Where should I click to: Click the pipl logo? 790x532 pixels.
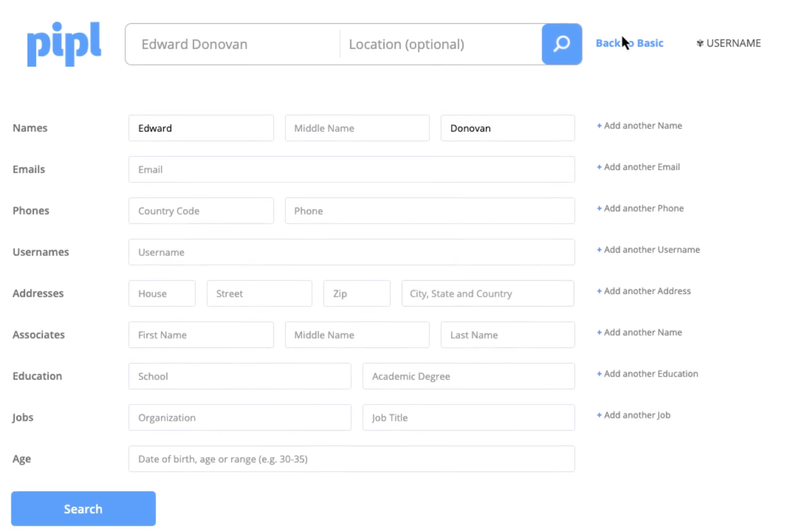click(x=64, y=44)
